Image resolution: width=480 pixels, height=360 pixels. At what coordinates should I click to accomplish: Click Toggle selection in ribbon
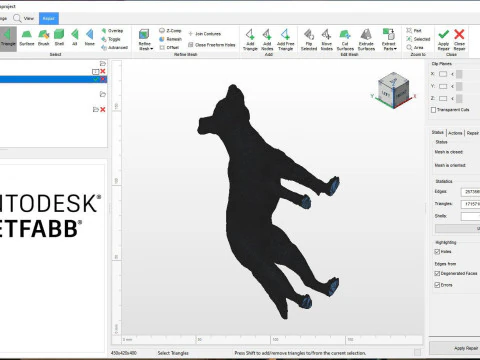coord(111,39)
